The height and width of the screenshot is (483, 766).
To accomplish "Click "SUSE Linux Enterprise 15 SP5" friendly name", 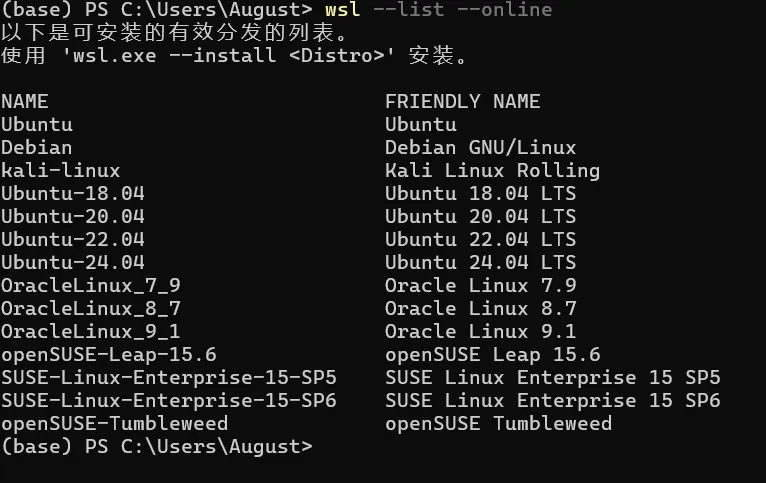I will pos(552,378).
